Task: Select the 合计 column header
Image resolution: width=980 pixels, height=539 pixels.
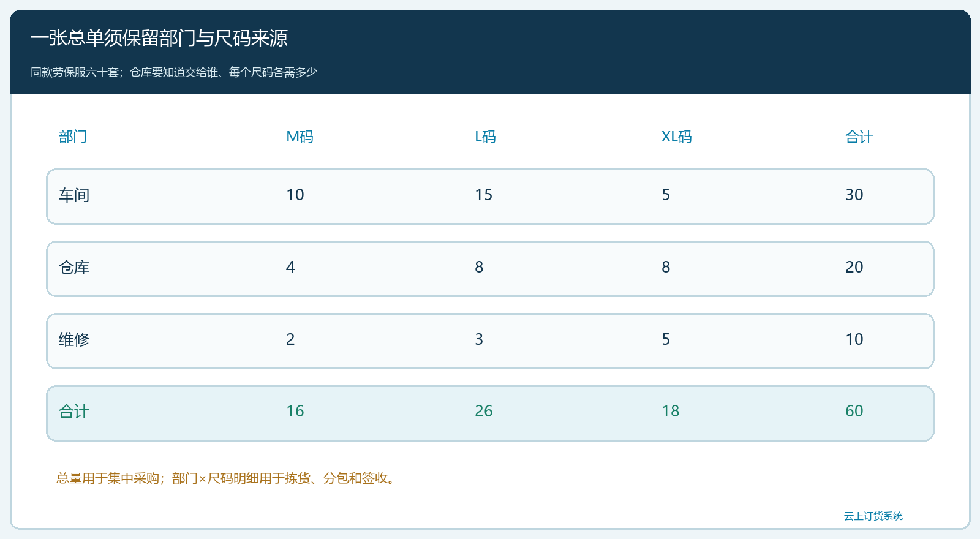Action: [859, 137]
